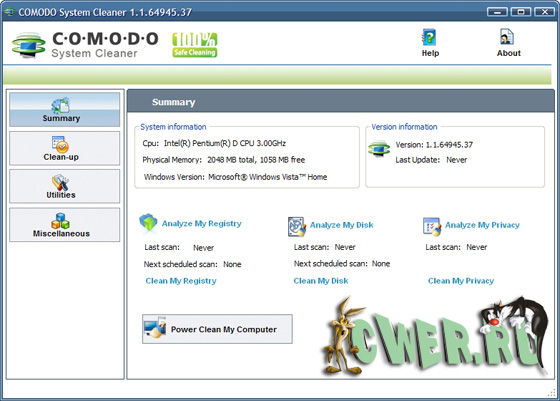
Task: Click disk 'Next scheduled scan: None' text
Action: pyautogui.click(x=341, y=264)
